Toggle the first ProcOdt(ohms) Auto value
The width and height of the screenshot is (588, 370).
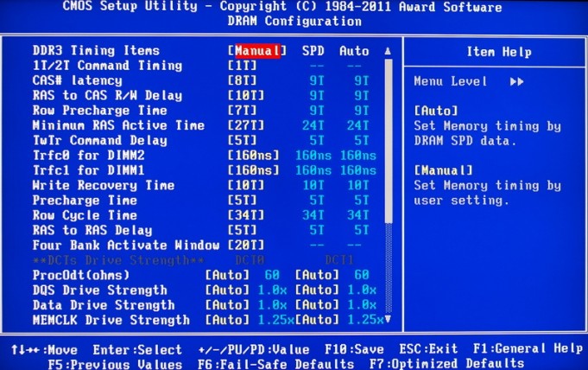(x=228, y=275)
